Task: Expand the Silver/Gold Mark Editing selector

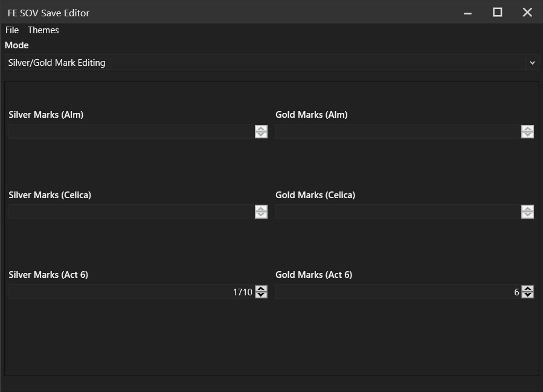Action: [272, 62]
